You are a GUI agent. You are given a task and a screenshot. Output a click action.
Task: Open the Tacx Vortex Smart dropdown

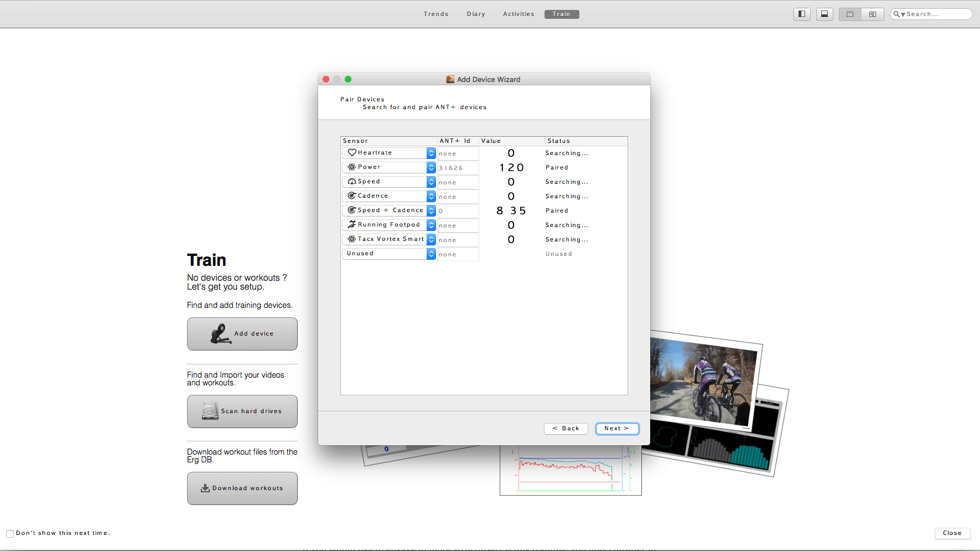point(431,239)
